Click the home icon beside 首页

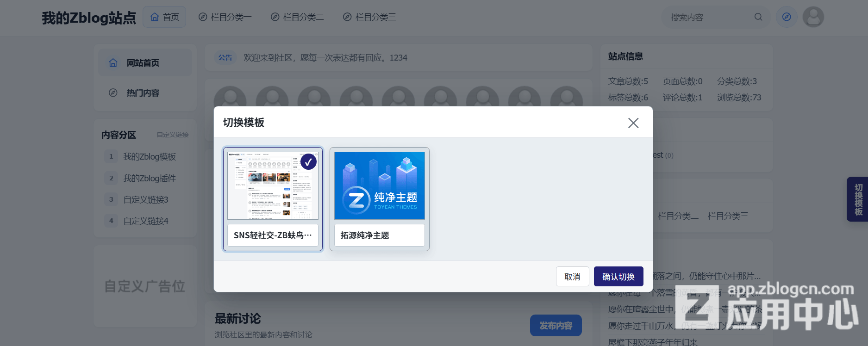coord(155,17)
